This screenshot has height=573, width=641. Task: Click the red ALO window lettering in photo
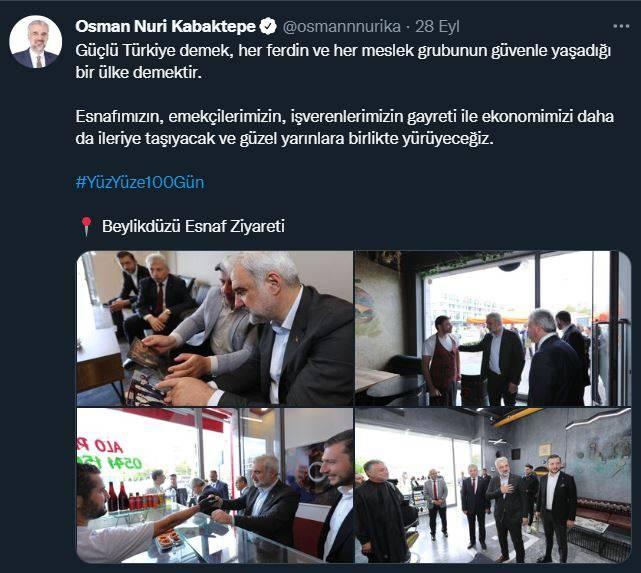point(103,445)
